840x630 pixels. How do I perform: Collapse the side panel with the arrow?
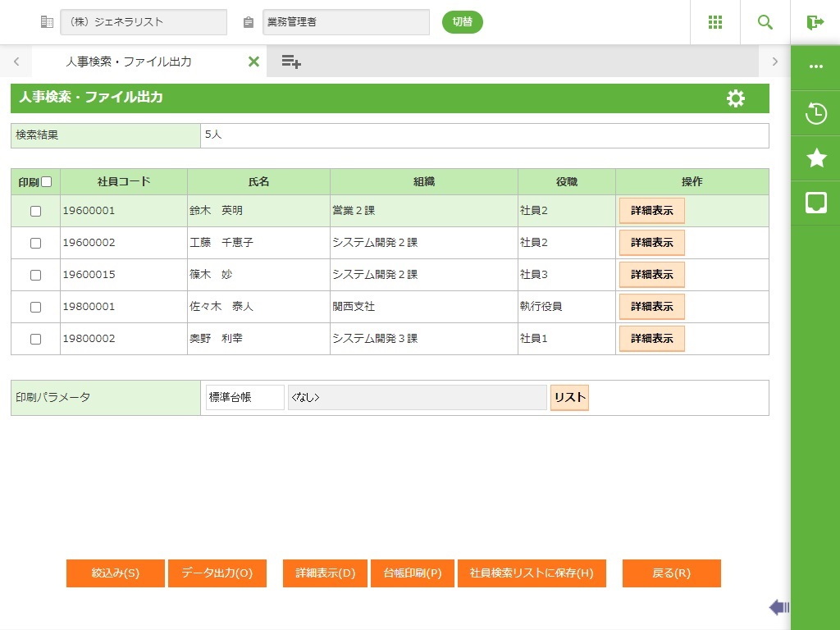tap(778, 607)
